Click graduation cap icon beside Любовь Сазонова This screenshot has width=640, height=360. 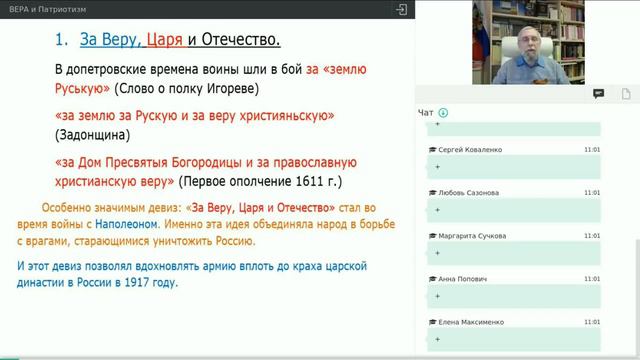pos(433,193)
